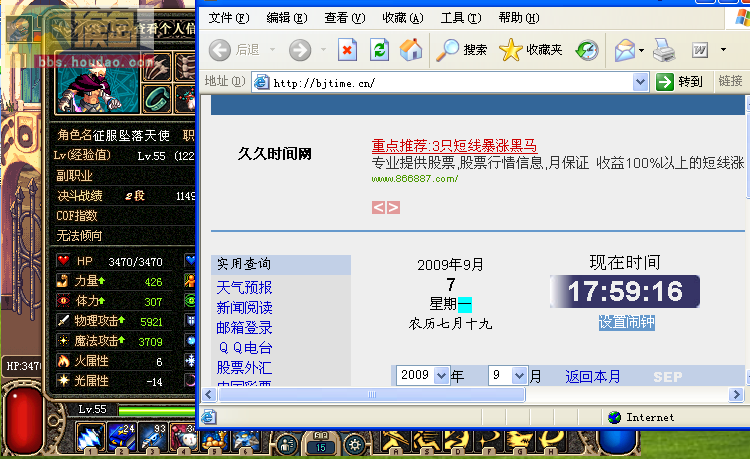Open the 工具(T) menu
The height and width of the screenshot is (459, 750).
[461, 18]
